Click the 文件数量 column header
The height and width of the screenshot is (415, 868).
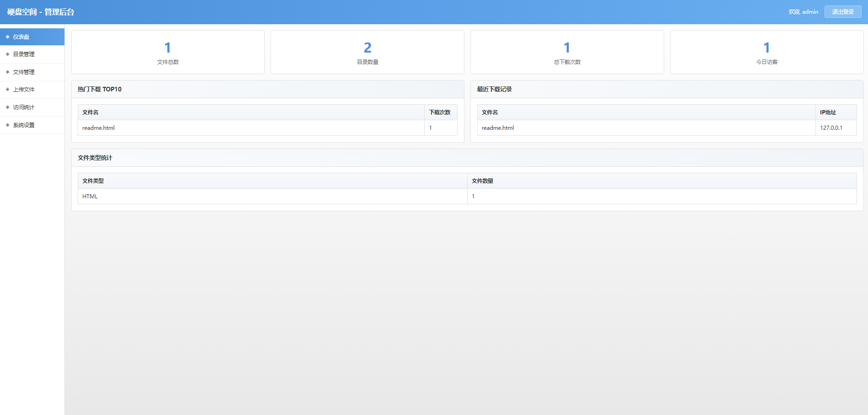[482, 181]
